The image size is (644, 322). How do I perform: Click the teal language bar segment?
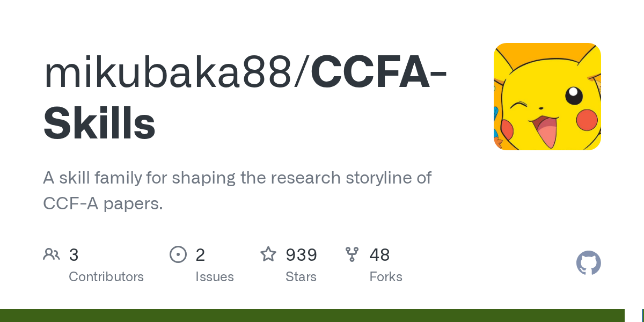coord(643,316)
